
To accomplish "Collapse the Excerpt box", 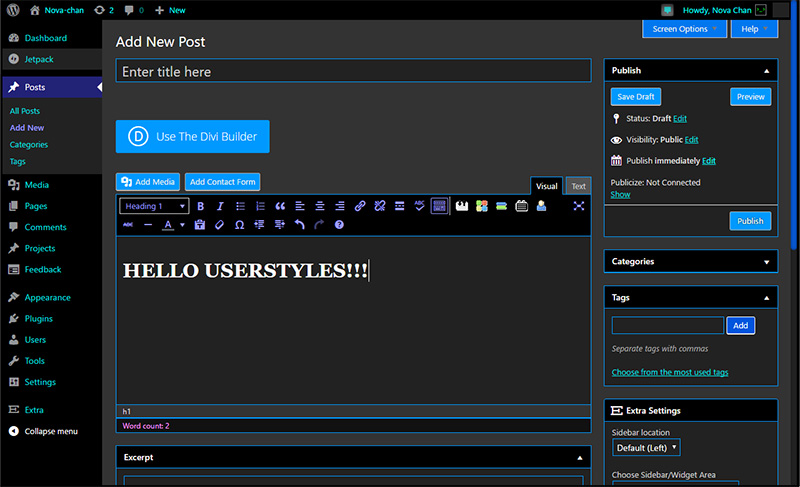I will tap(580, 458).
